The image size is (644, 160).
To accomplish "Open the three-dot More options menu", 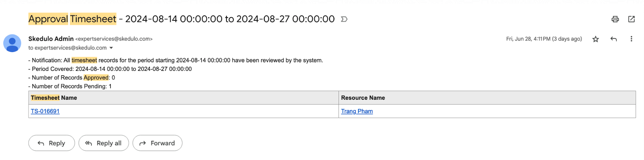I will pos(631,39).
